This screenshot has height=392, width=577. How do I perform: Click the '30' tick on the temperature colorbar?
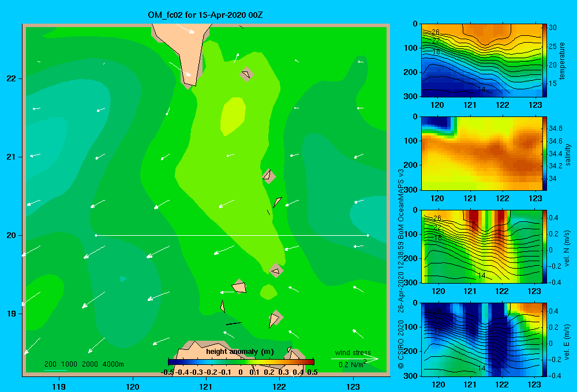pos(552,28)
